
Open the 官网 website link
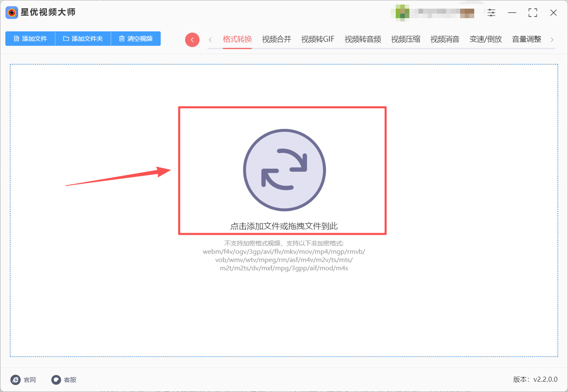[x=24, y=380]
